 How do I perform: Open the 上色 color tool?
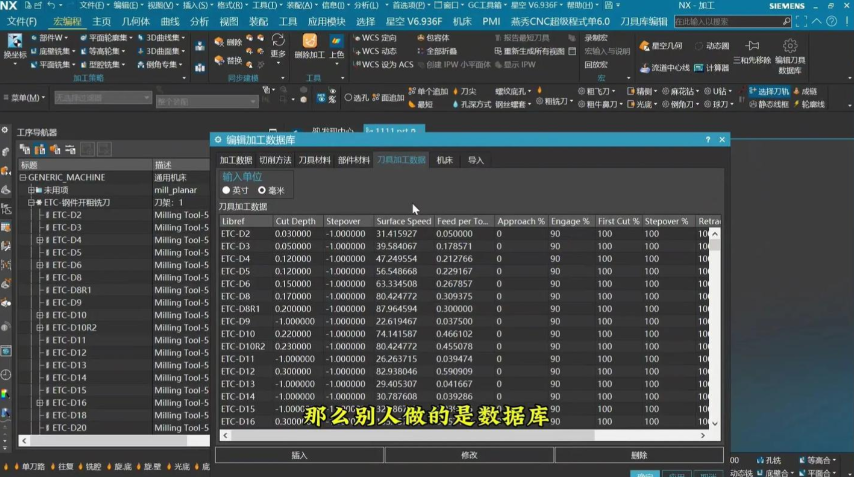(337, 45)
